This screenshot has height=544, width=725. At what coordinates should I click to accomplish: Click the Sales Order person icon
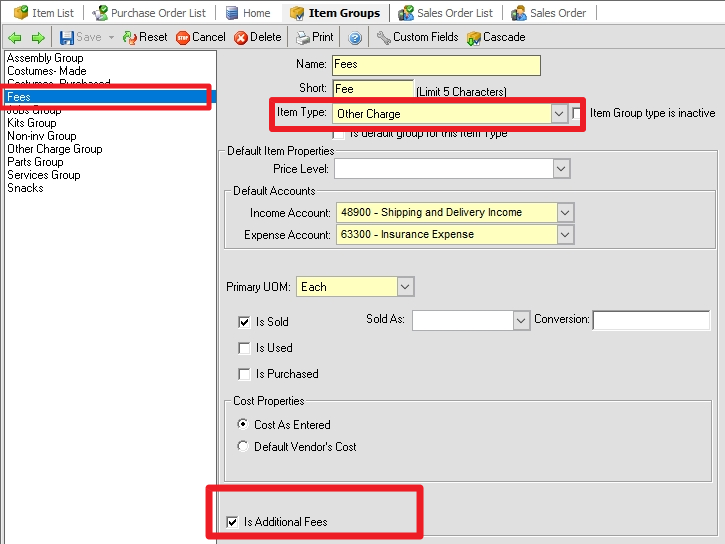519,13
